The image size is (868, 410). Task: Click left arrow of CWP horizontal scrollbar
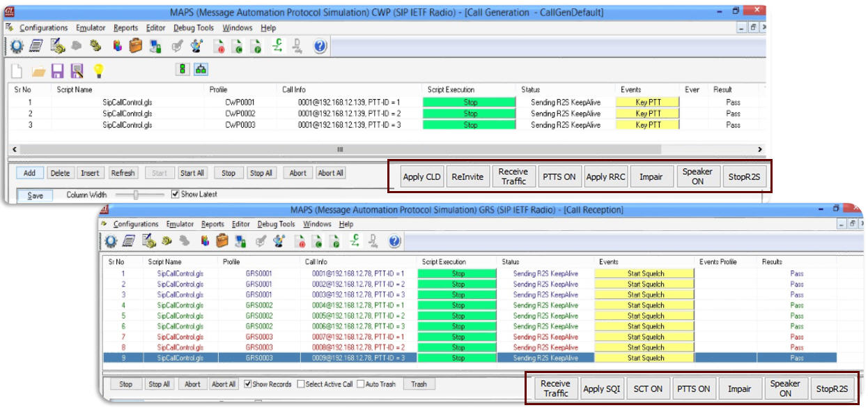point(14,150)
